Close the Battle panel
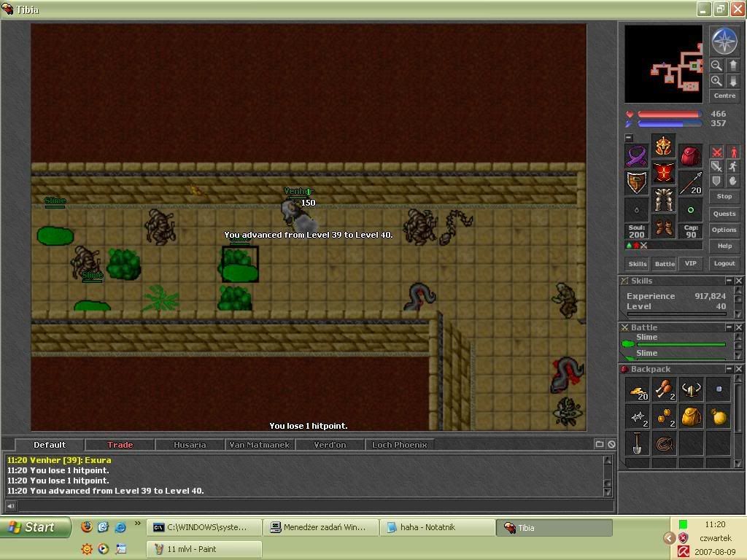 tap(738, 327)
